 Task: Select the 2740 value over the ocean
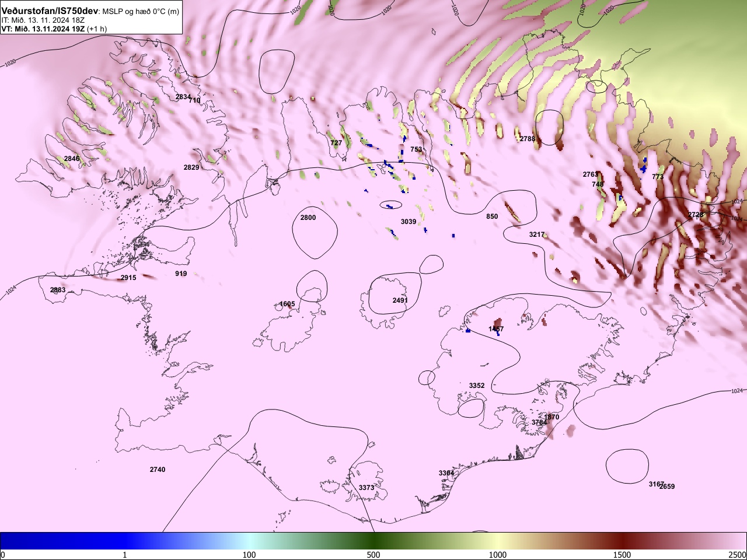point(158,470)
